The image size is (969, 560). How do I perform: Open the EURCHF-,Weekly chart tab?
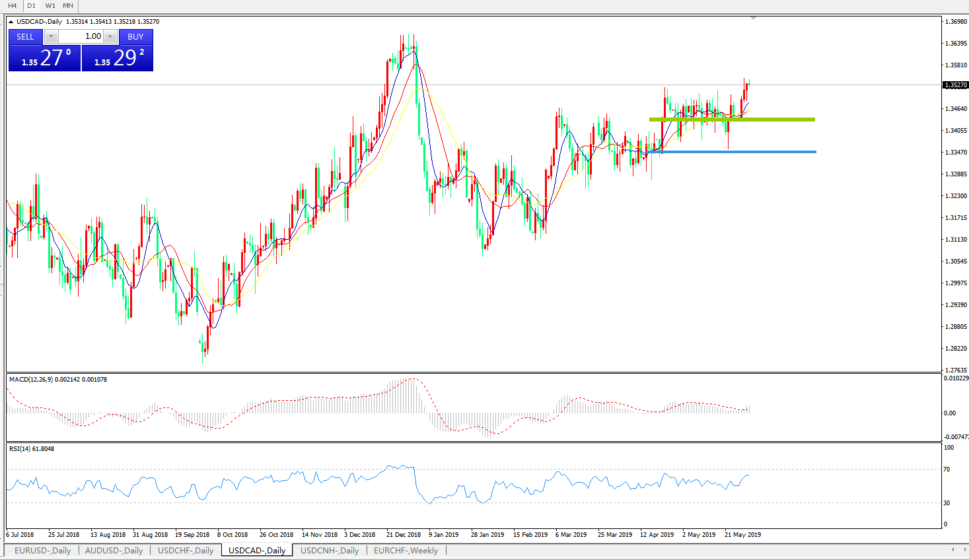point(406,550)
